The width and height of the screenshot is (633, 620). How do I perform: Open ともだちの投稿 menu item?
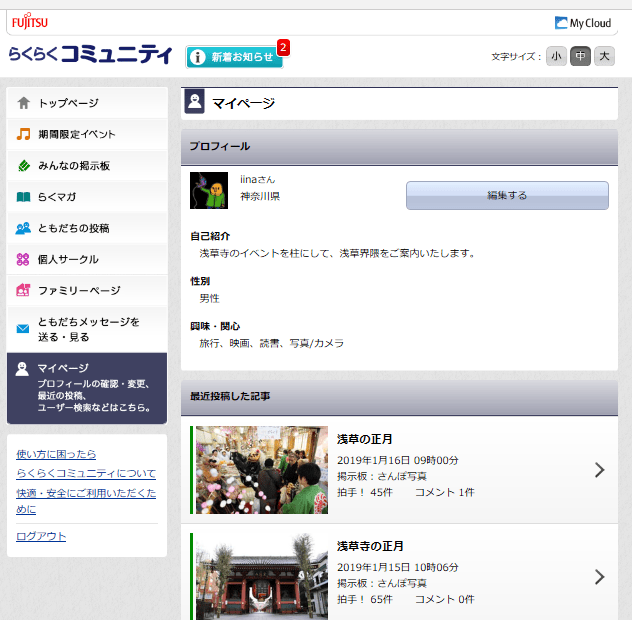(87, 228)
